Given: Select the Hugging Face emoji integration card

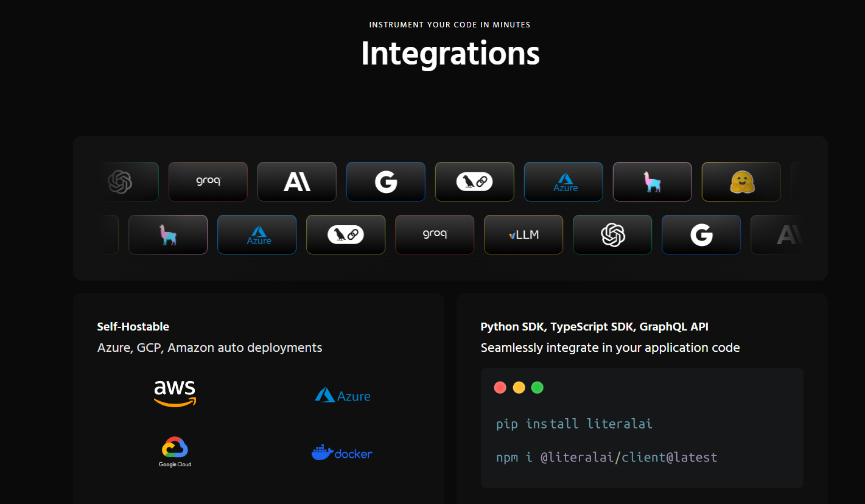Looking at the screenshot, I should click(x=741, y=181).
